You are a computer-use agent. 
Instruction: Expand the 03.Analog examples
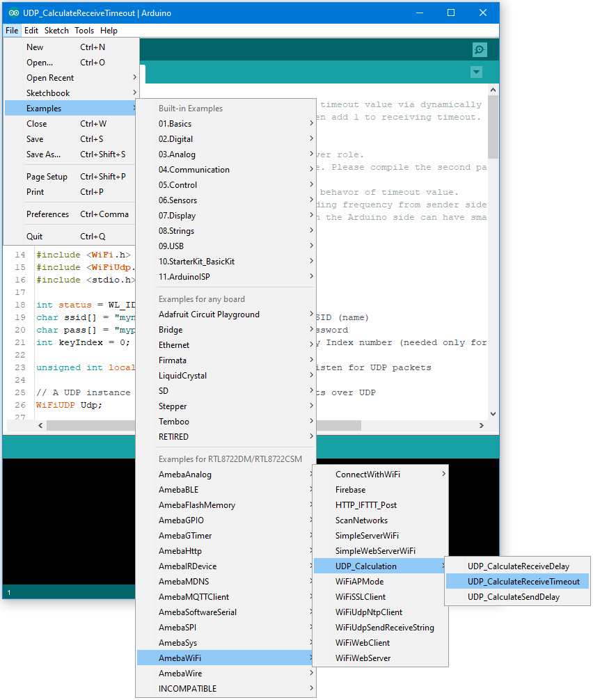(226, 154)
